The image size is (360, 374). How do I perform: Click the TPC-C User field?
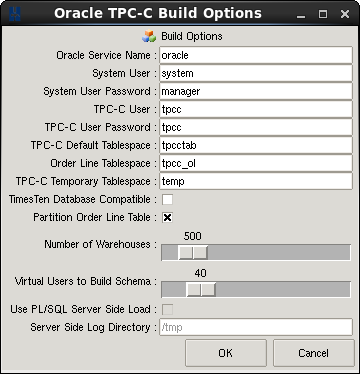(x=256, y=109)
